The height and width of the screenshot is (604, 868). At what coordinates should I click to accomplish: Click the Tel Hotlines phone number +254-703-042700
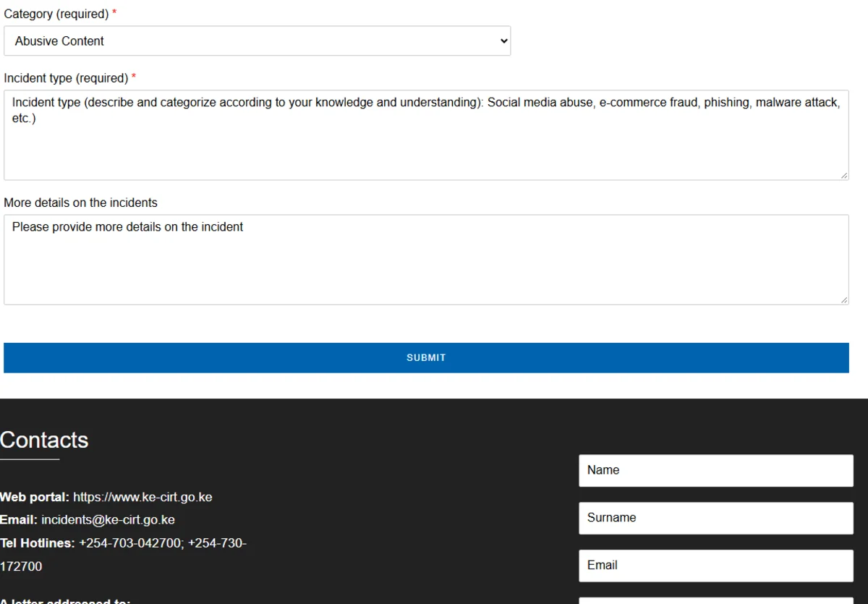(129, 543)
